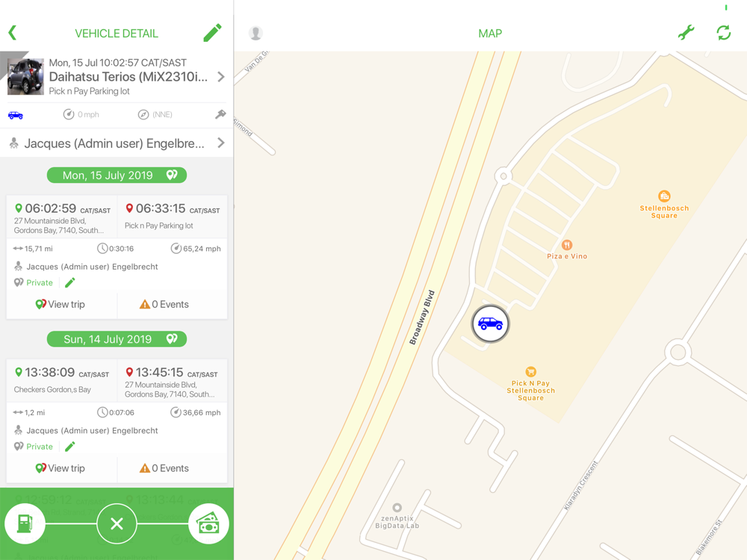The height and width of the screenshot is (560, 747).
Task: Expand Daihatsu Terios vehicle details chevron
Action: click(221, 77)
